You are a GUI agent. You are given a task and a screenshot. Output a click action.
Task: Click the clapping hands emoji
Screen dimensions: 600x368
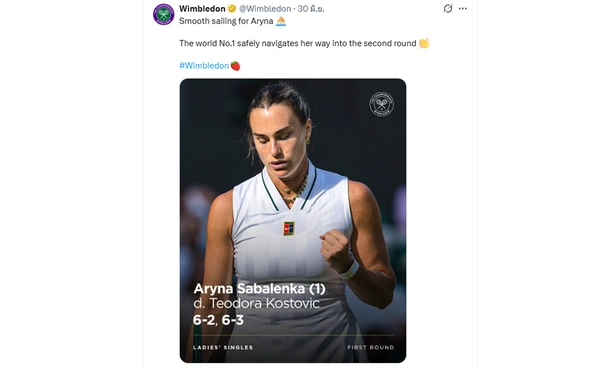(x=424, y=43)
